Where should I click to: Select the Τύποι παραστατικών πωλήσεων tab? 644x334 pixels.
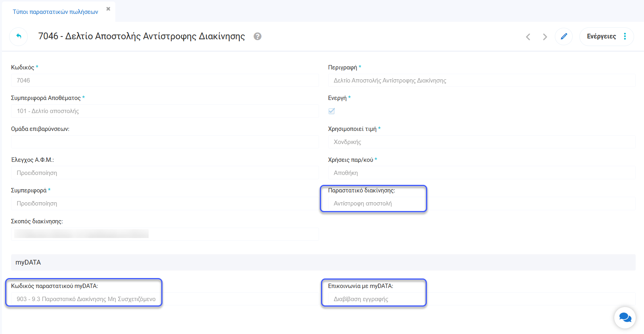(55, 12)
